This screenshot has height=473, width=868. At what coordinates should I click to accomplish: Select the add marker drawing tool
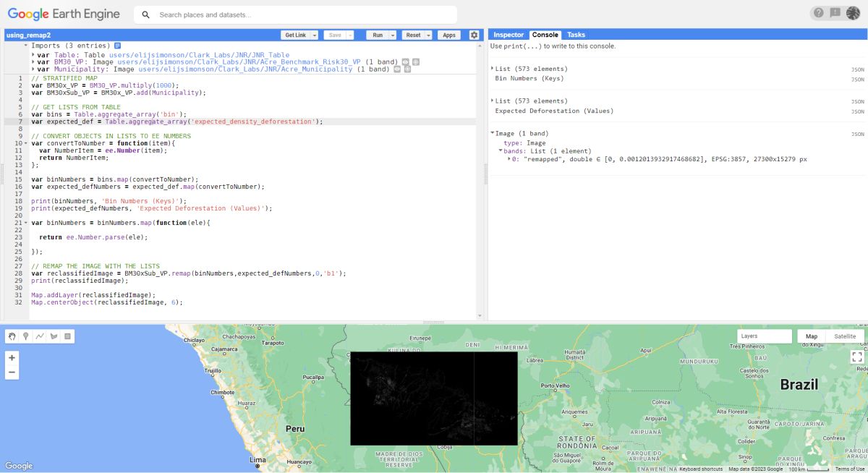coord(26,336)
